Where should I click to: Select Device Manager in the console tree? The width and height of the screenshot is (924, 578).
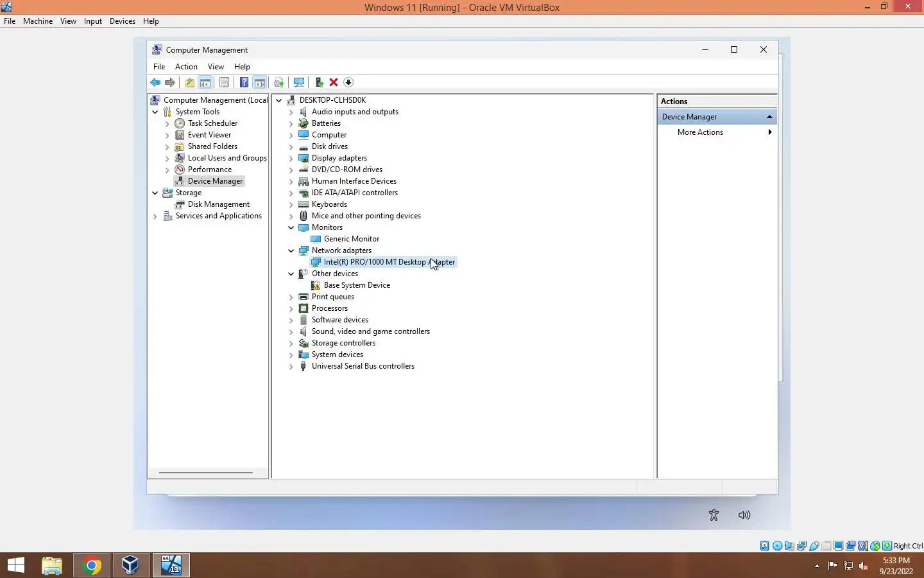click(215, 181)
